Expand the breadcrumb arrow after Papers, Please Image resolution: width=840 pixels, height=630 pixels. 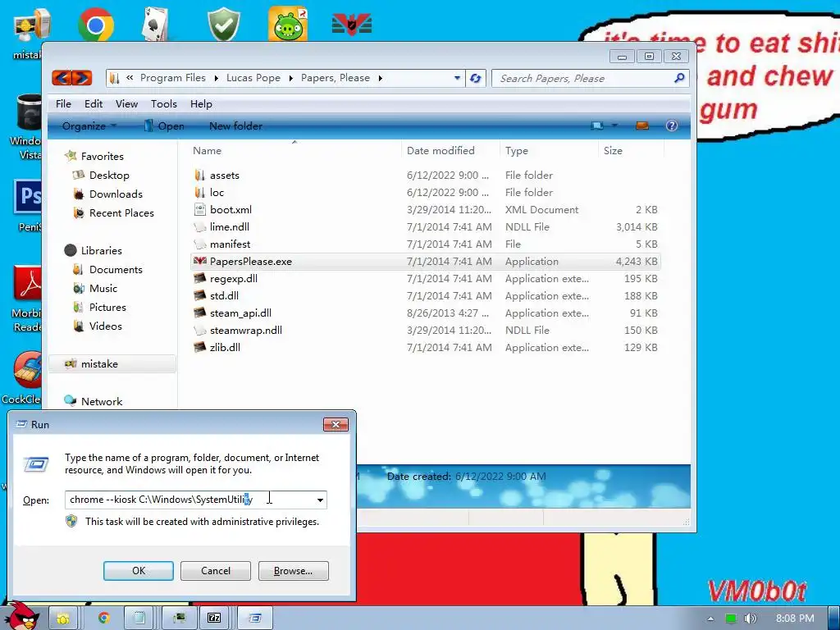tap(380, 78)
